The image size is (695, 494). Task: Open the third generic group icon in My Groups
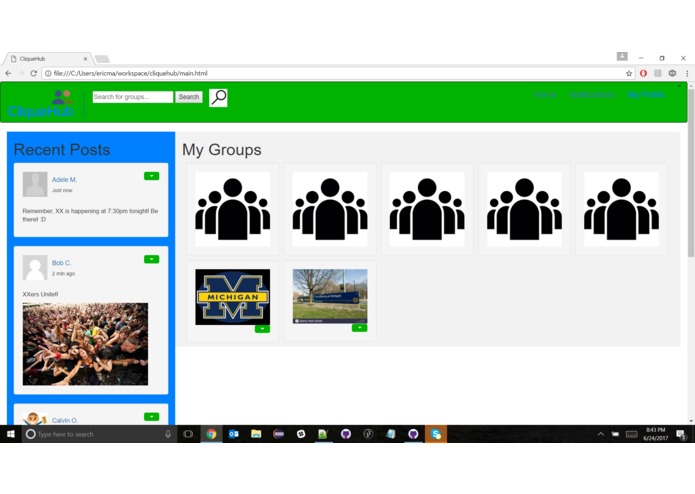point(427,209)
